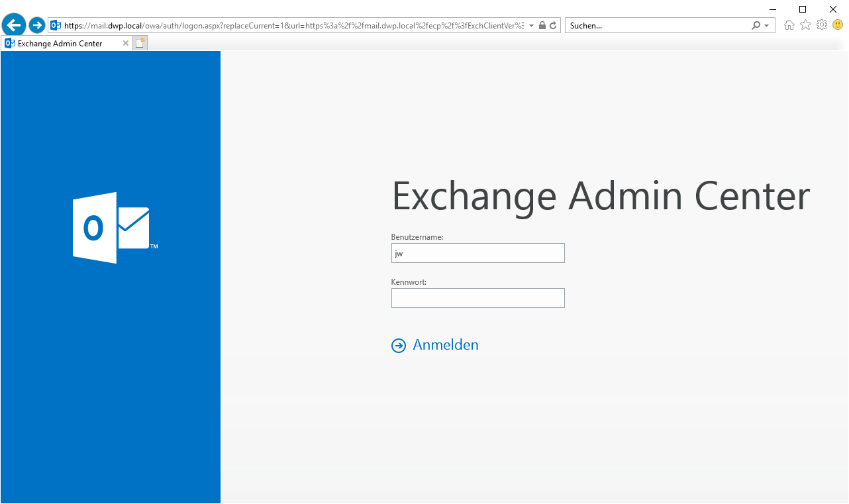Focus the Benutzername input field
Screen dimensions: 849x504
477,253
